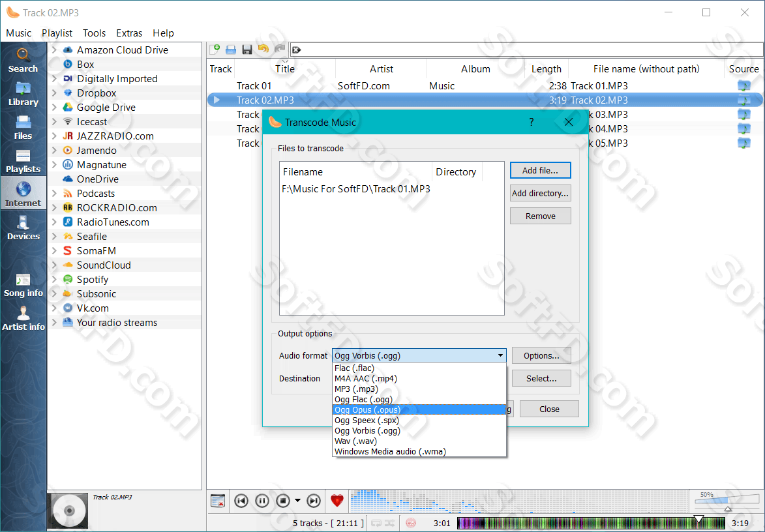Expand the Amazon Cloud Drive tree node
765x532 pixels.
pyautogui.click(x=55, y=50)
